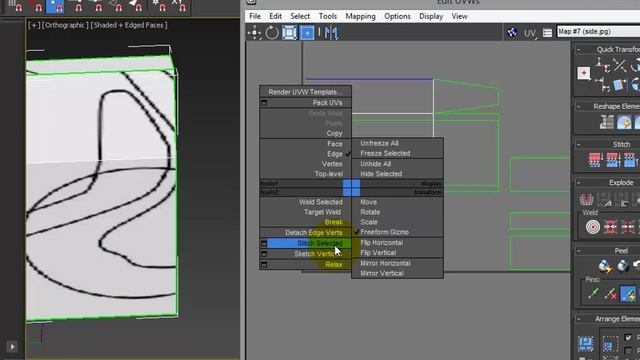Open the Tools menu

pos(328,16)
